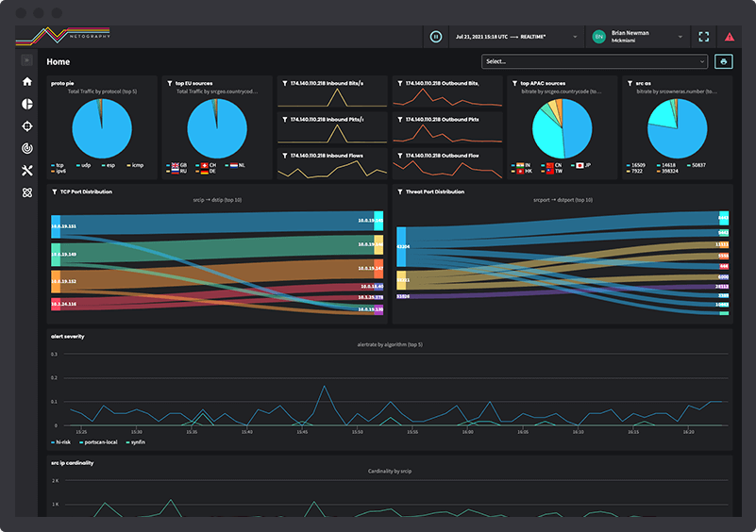Open the Home icon in sidebar
The width and height of the screenshot is (756, 532).
point(27,81)
